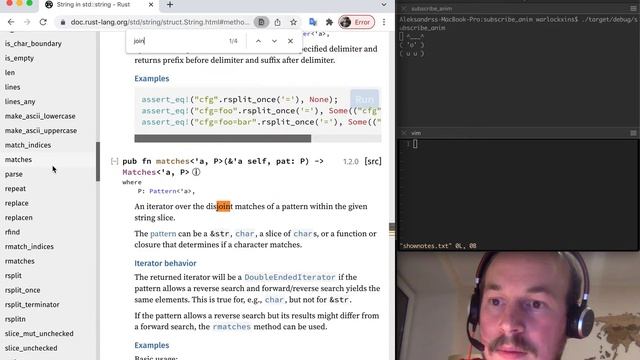Run the rsplit_once example code

364,99
